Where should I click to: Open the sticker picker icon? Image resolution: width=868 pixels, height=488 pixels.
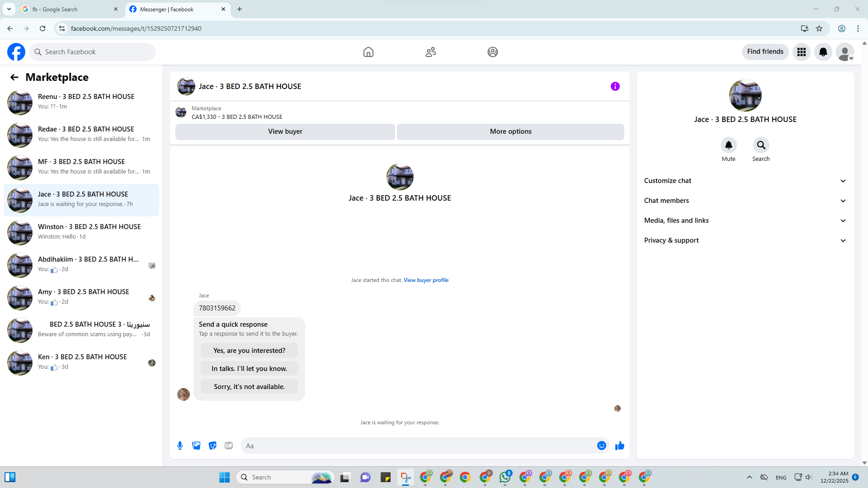point(212,446)
